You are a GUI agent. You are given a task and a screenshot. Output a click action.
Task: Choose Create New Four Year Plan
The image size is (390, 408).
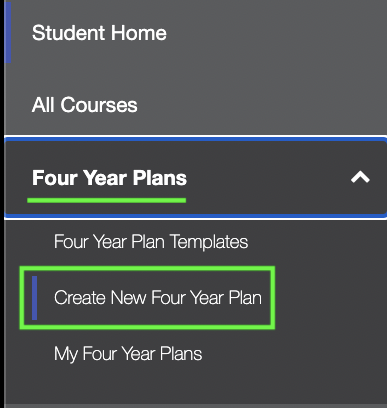[x=158, y=297]
